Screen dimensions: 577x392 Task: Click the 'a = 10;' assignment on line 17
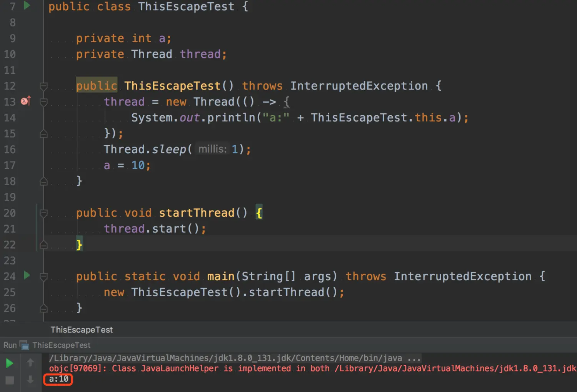pos(127,166)
